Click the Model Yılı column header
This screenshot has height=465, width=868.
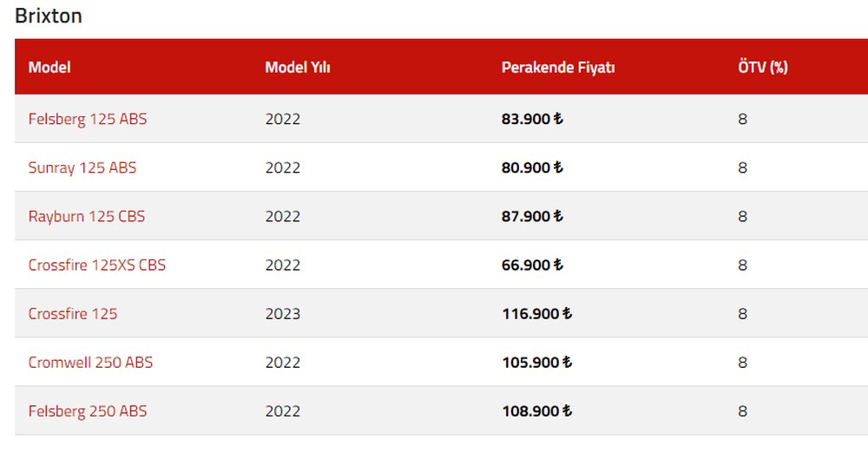297,67
